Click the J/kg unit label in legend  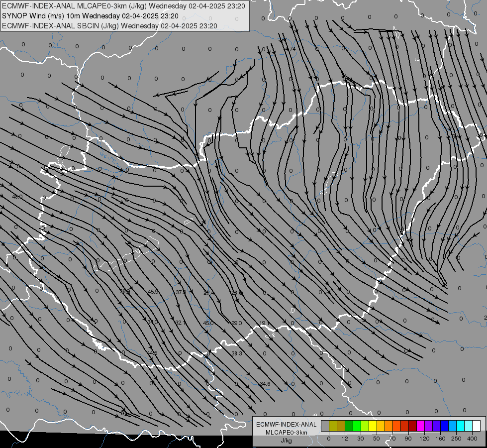287,441
